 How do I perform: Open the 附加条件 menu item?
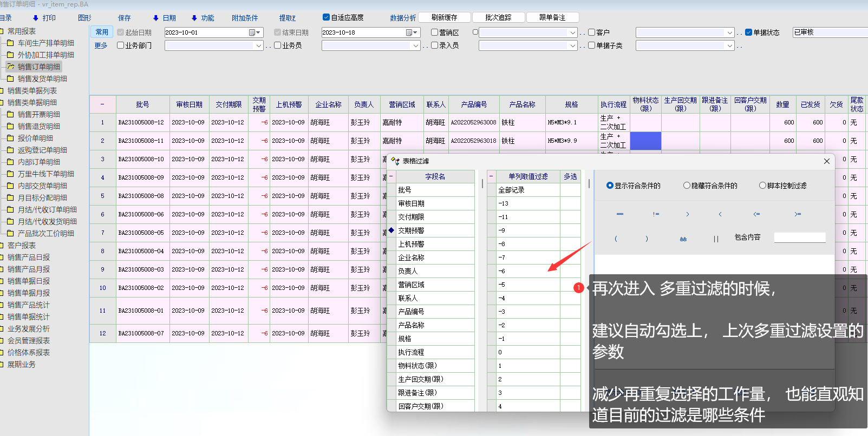(245, 18)
